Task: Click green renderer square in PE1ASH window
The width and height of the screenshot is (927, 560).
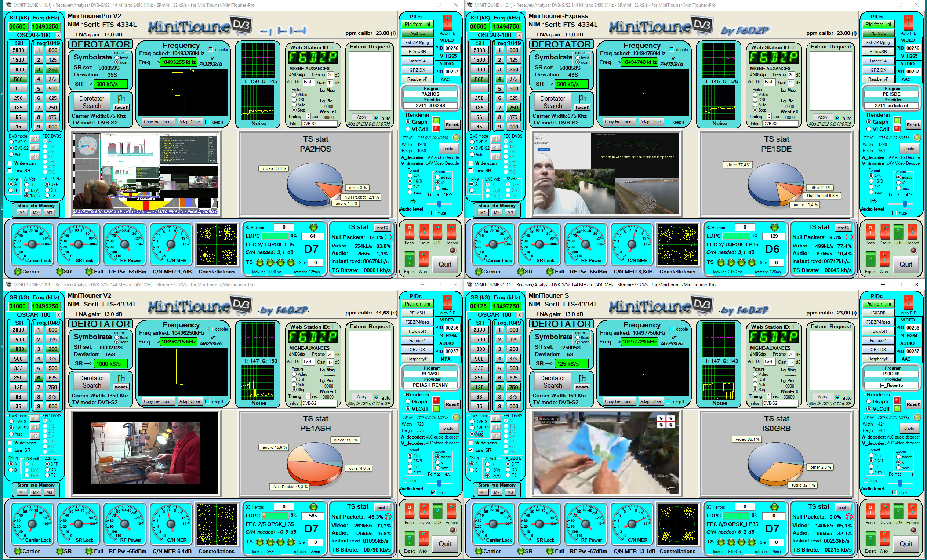Action: (x=436, y=408)
